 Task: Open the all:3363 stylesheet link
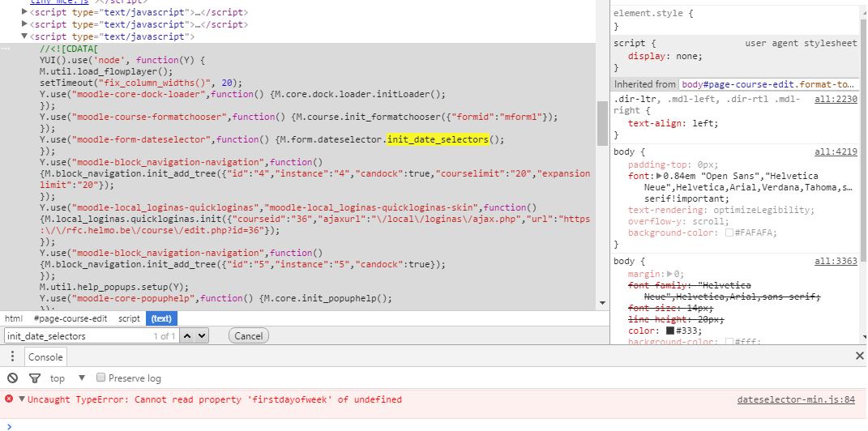(x=836, y=261)
